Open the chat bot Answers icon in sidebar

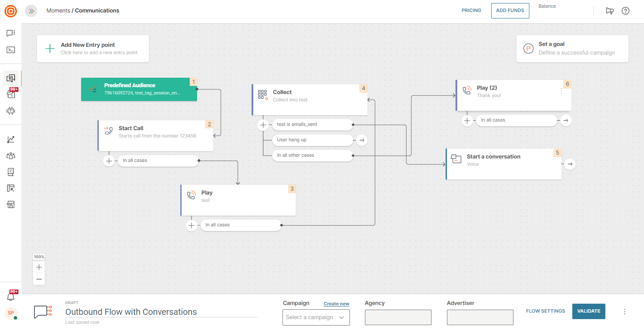(11, 111)
